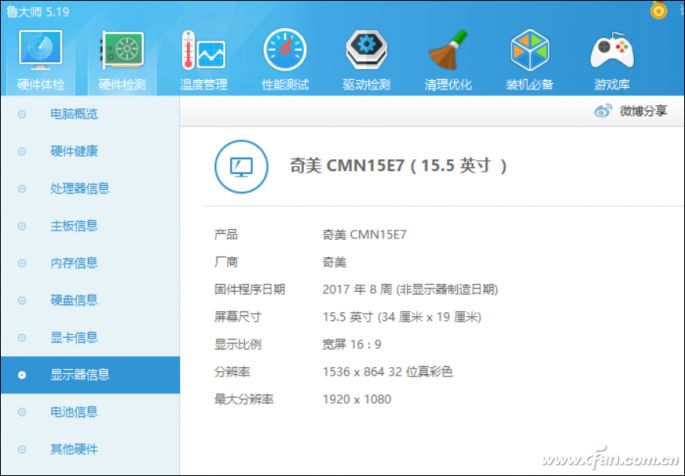This screenshot has width=685, height=476.
Task: Launch 性能测试 gauge icon
Action: coord(285,50)
